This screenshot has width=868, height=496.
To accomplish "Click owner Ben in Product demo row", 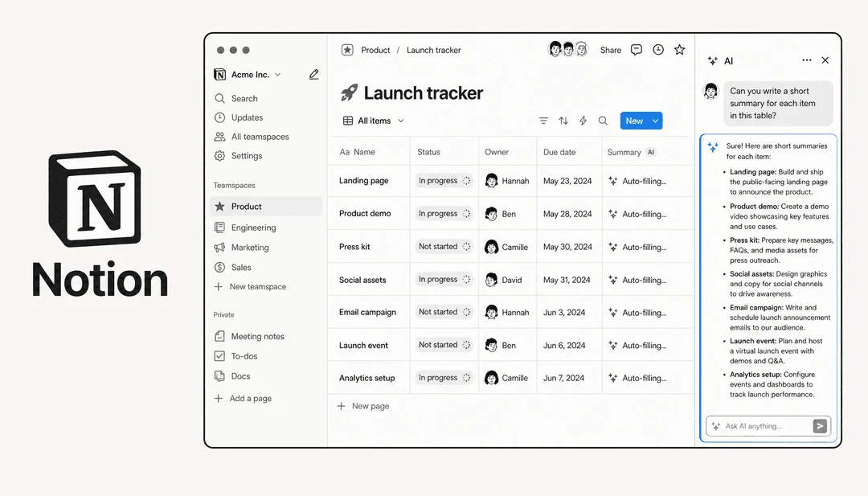I will point(501,214).
